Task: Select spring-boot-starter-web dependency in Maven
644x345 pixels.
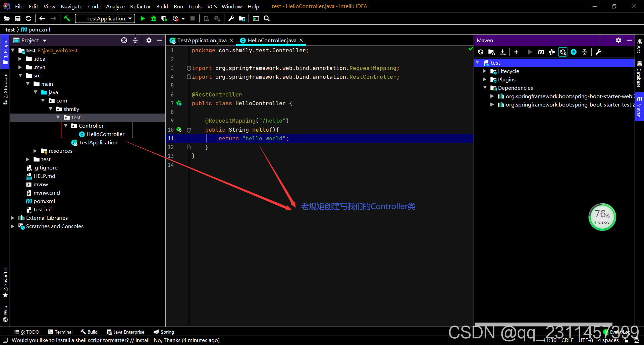Action: tap(567, 96)
